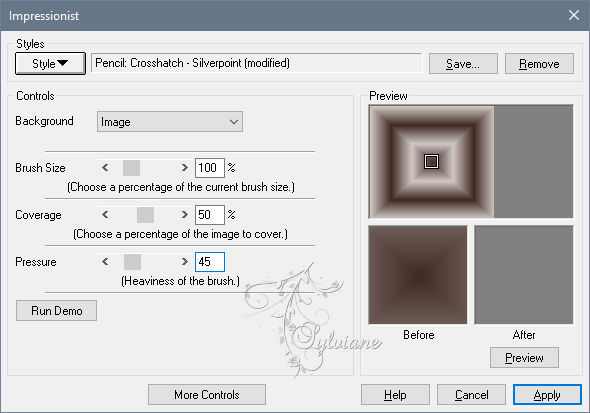The image size is (590, 413).
Task: Open the Style dropdown menu
Action: click(50, 64)
